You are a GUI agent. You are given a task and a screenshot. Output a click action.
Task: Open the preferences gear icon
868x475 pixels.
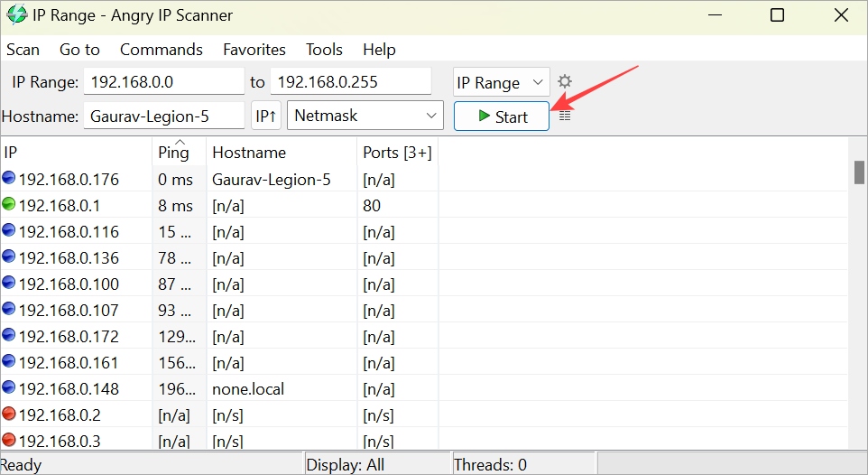point(565,81)
